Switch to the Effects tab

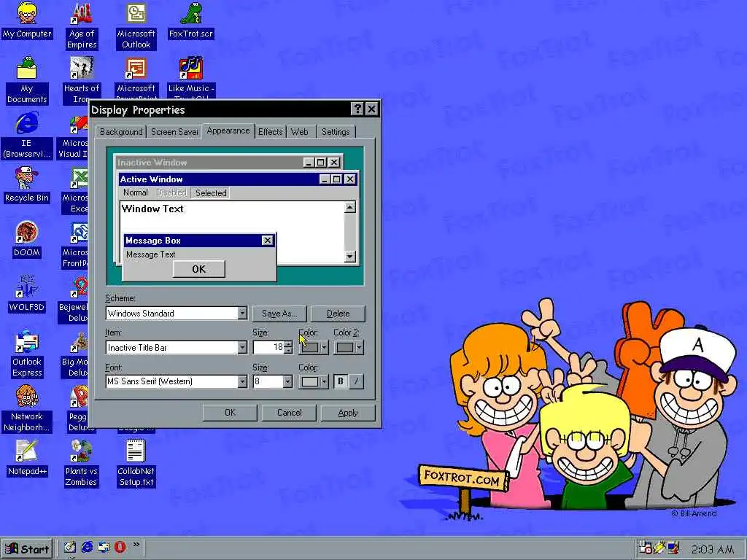point(270,132)
